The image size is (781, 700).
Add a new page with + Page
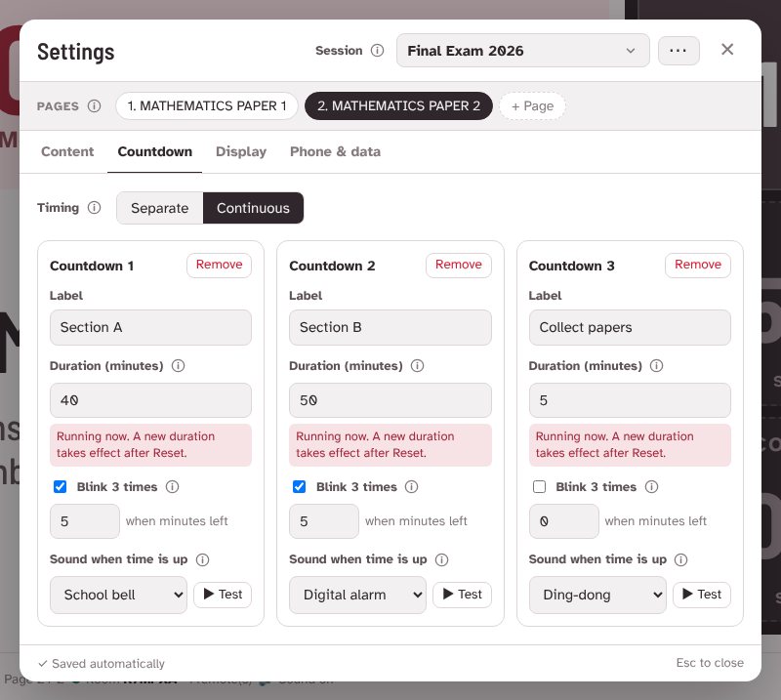point(532,106)
